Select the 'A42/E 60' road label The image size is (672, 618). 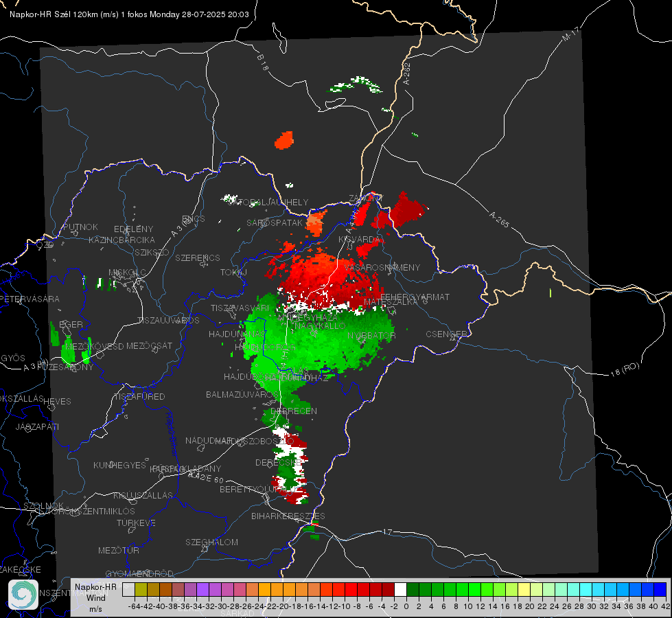point(206,477)
